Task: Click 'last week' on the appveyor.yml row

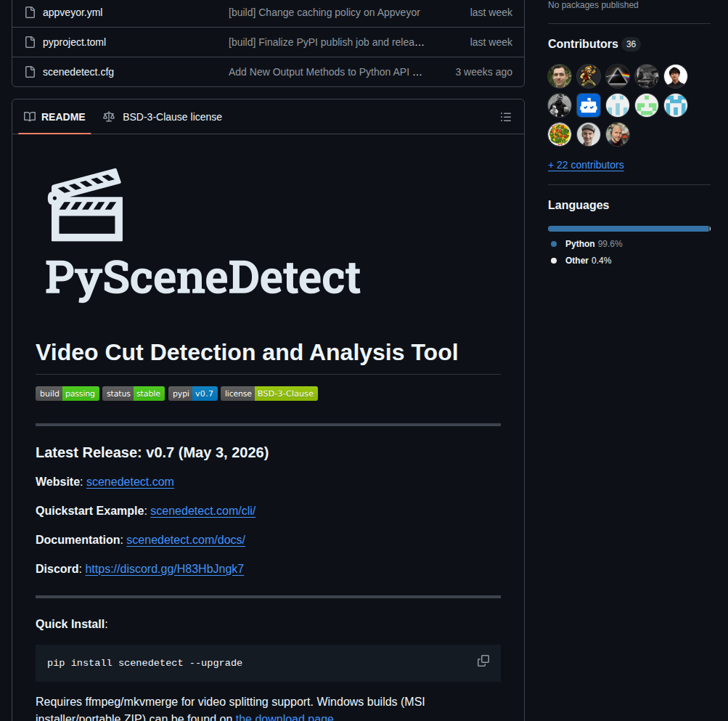Action: [491, 12]
